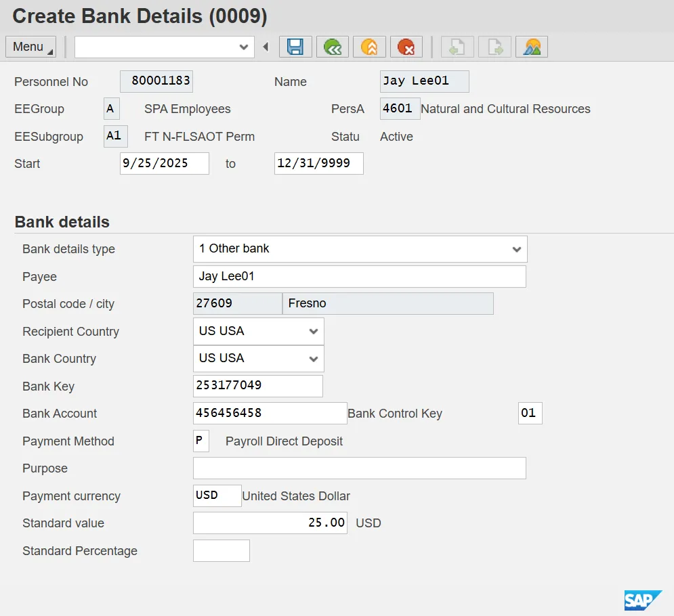Click the Save disk icon

(x=295, y=47)
